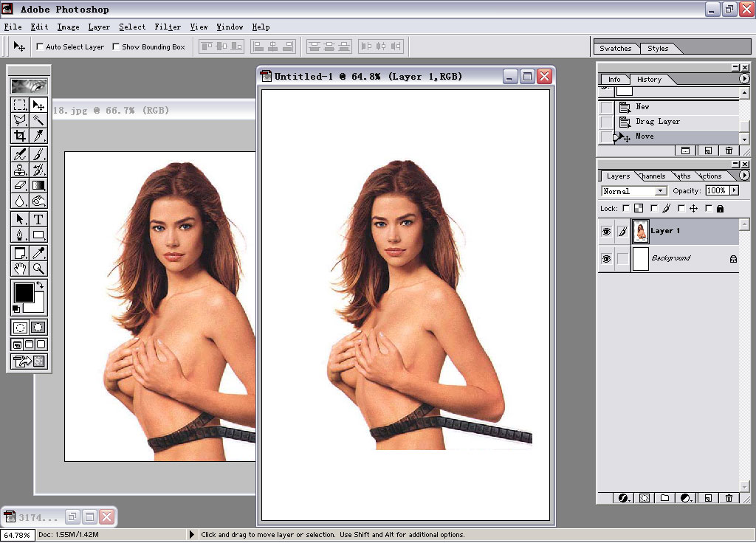Click the Opacity 100% input field
Viewport: 756px width, 543px height.
[x=717, y=191]
